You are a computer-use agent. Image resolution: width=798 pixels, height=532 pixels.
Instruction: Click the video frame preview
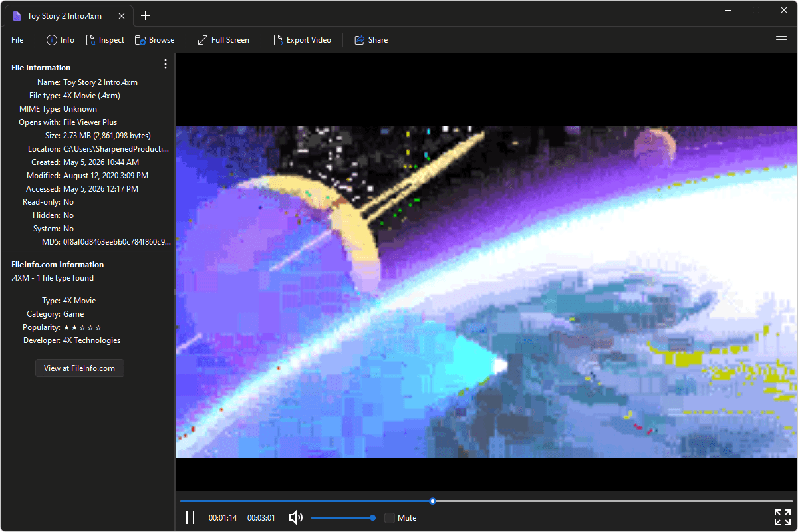click(x=486, y=291)
